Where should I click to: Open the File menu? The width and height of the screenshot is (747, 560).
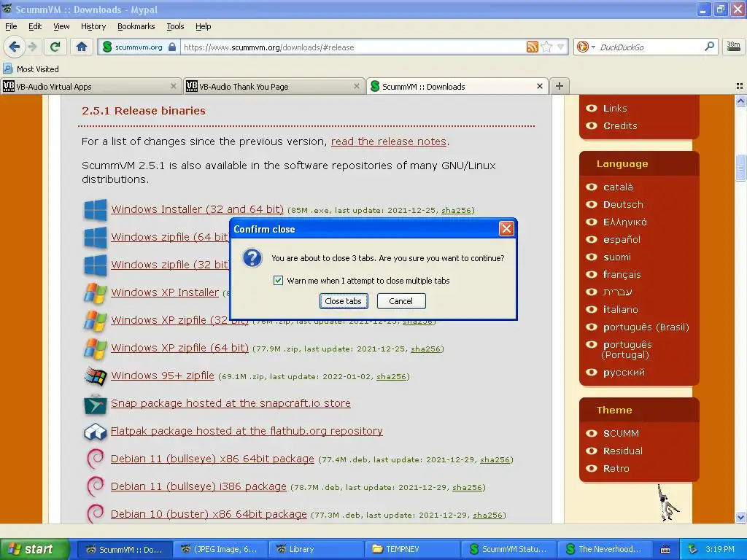pyautogui.click(x=11, y=26)
